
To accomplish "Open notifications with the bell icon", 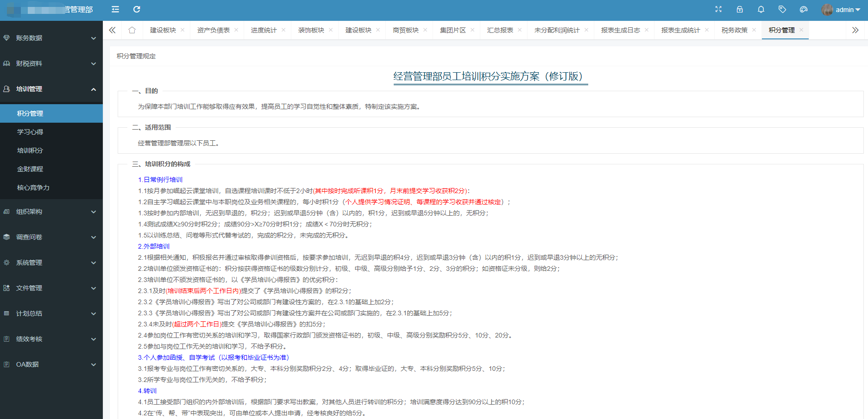I will pyautogui.click(x=761, y=10).
